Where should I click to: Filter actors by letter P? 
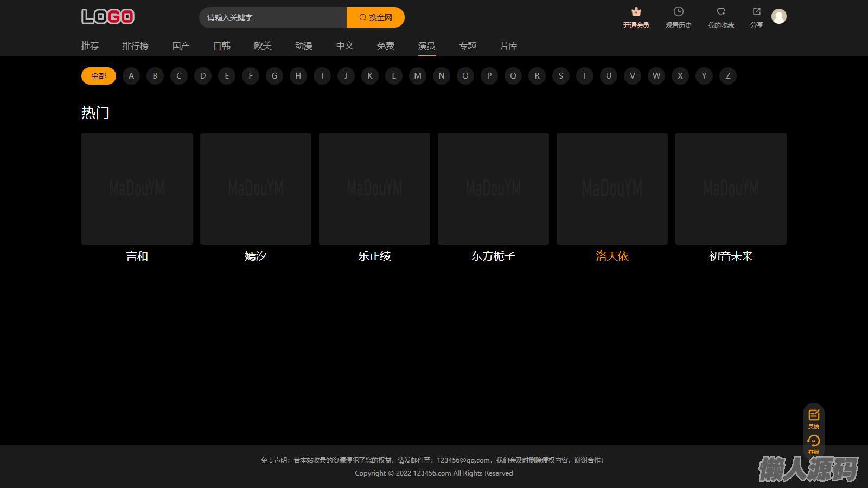489,76
